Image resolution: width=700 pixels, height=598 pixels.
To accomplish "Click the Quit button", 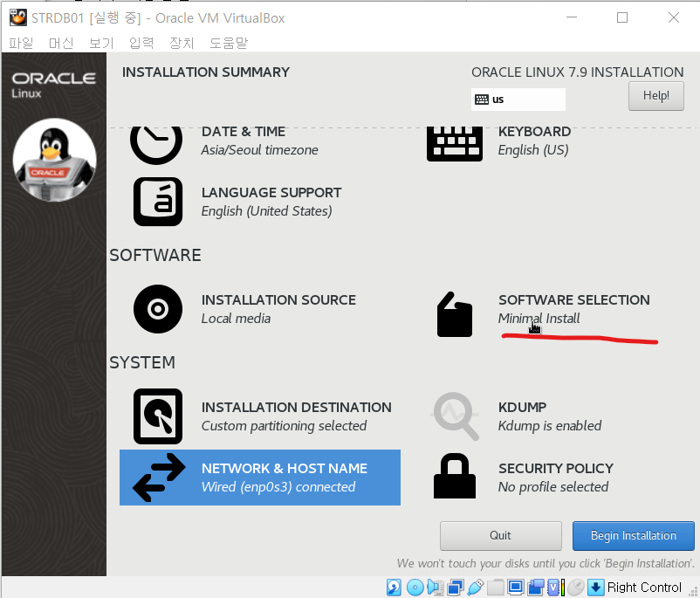I will pyautogui.click(x=500, y=535).
